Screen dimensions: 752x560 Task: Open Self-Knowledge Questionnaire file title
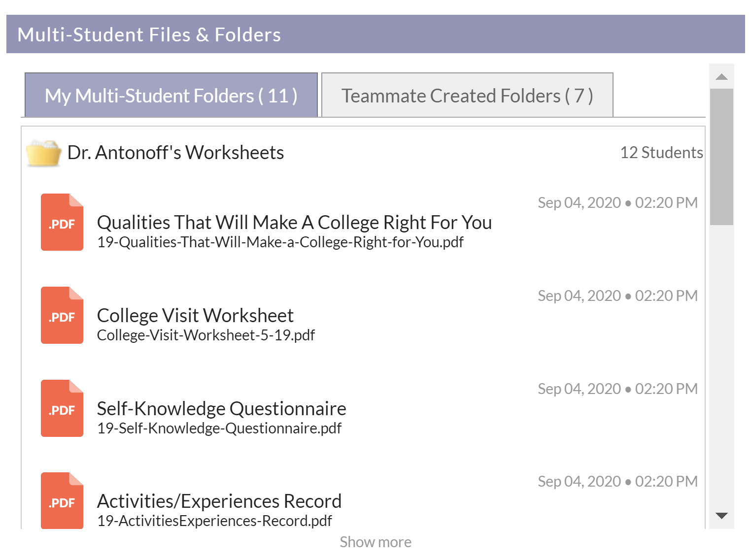(x=221, y=409)
